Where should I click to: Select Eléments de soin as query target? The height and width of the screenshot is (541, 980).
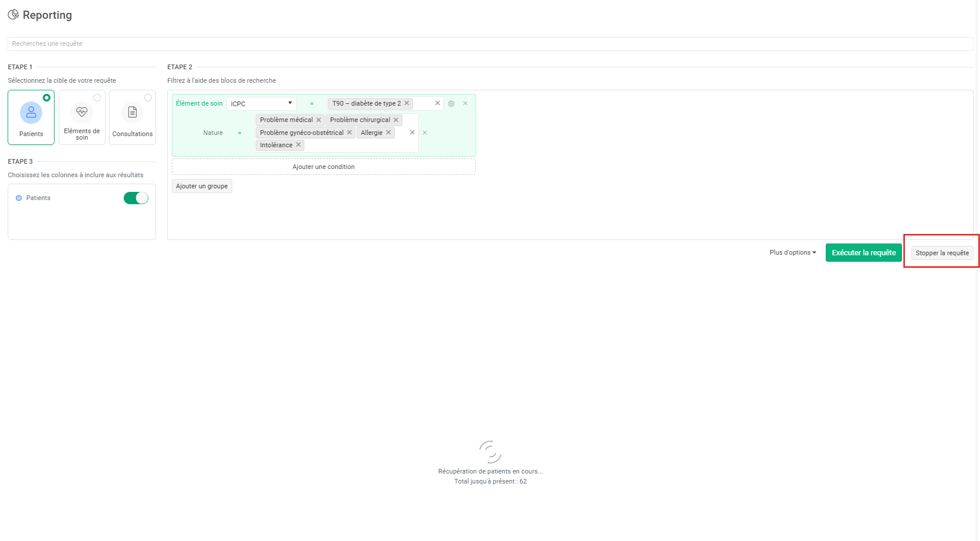[x=82, y=117]
